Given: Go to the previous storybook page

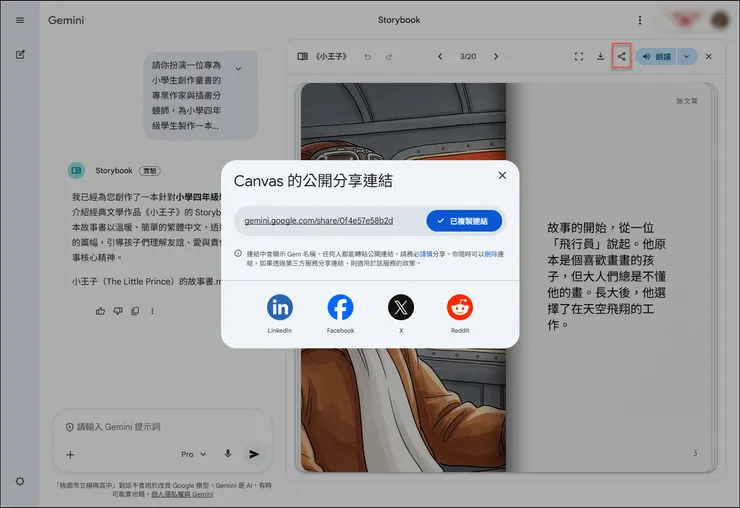Looking at the screenshot, I should pyautogui.click(x=440, y=57).
